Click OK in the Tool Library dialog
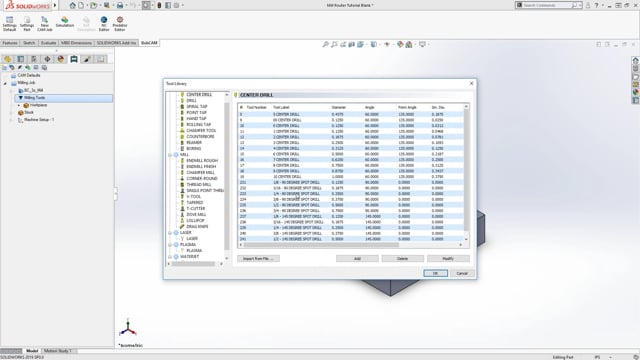This screenshot has height=360, width=640. pos(435,273)
